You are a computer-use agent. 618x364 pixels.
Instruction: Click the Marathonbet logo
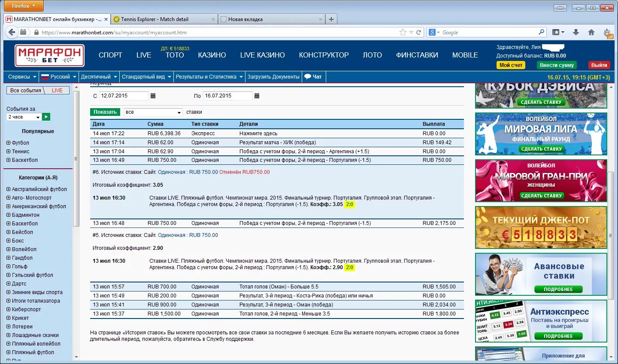[49, 55]
